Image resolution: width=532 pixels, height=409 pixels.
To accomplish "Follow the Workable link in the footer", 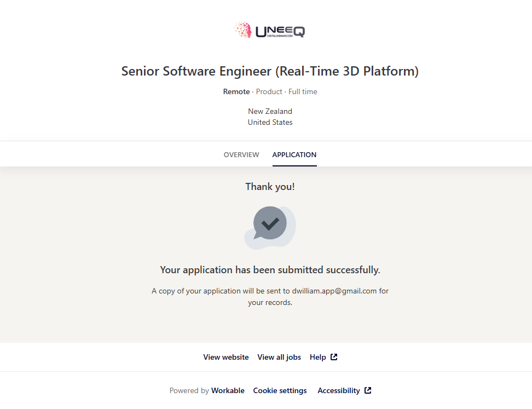I will tap(228, 390).
